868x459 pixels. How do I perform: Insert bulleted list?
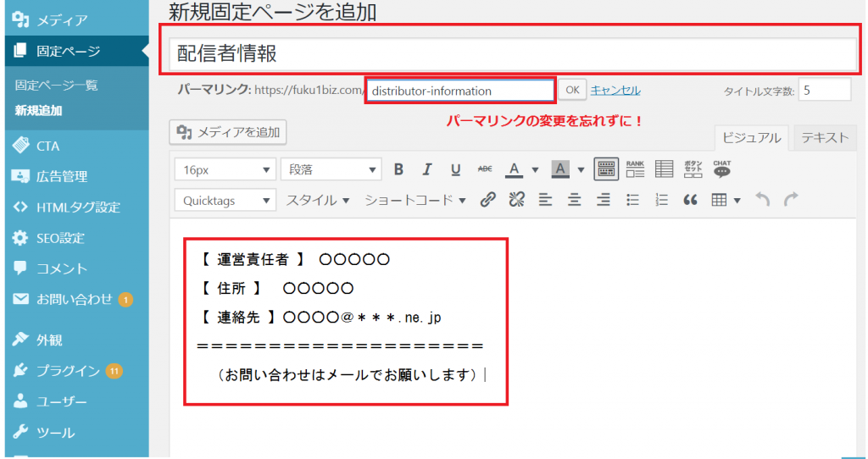632,200
